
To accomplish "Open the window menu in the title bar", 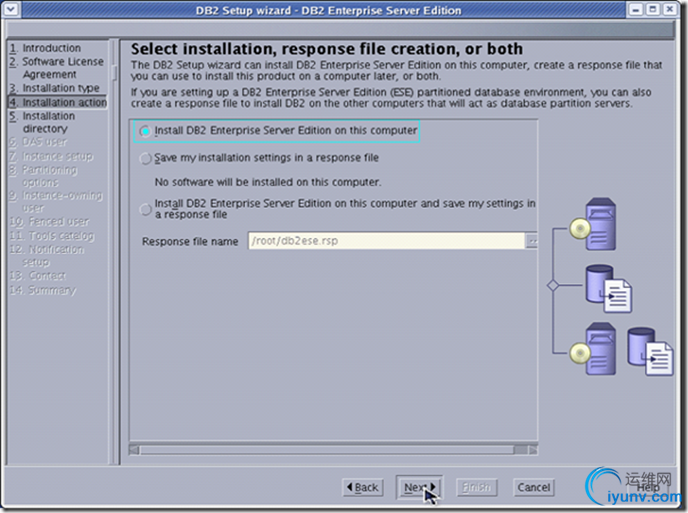I will click(11, 9).
